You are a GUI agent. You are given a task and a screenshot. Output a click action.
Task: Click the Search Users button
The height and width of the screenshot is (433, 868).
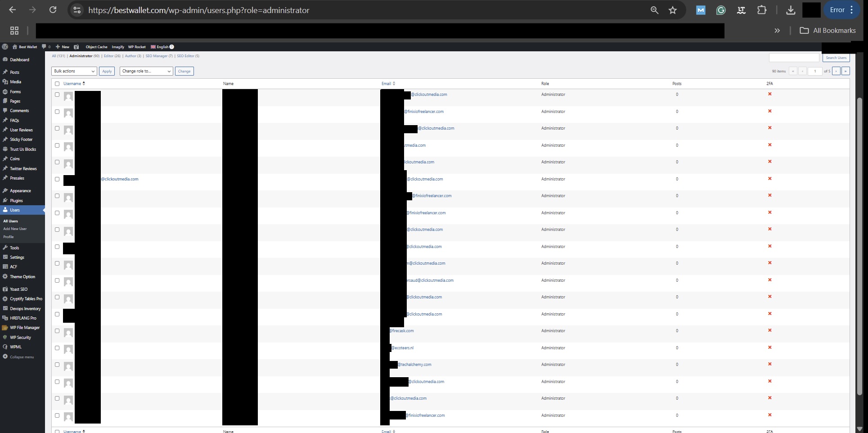click(836, 58)
